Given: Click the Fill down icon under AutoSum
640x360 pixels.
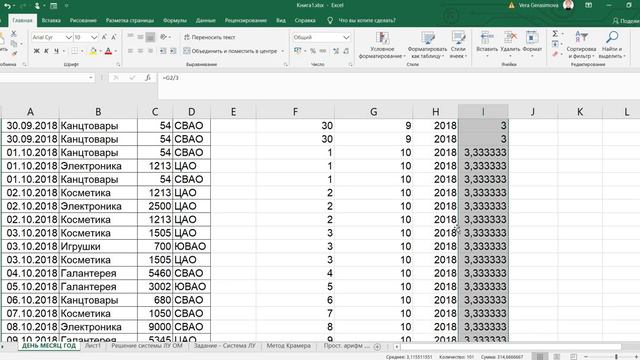Looking at the screenshot, I should click(555, 44).
